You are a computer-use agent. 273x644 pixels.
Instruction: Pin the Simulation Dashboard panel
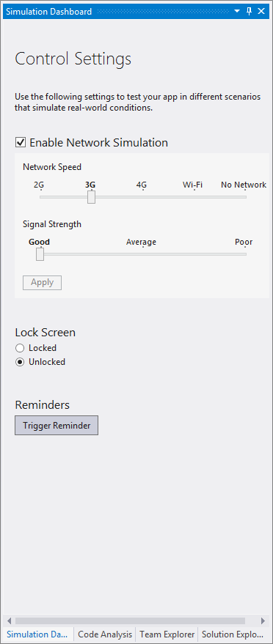[x=249, y=12]
